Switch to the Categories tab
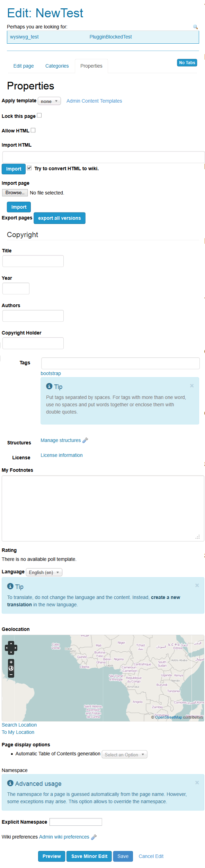 coord(57,66)
